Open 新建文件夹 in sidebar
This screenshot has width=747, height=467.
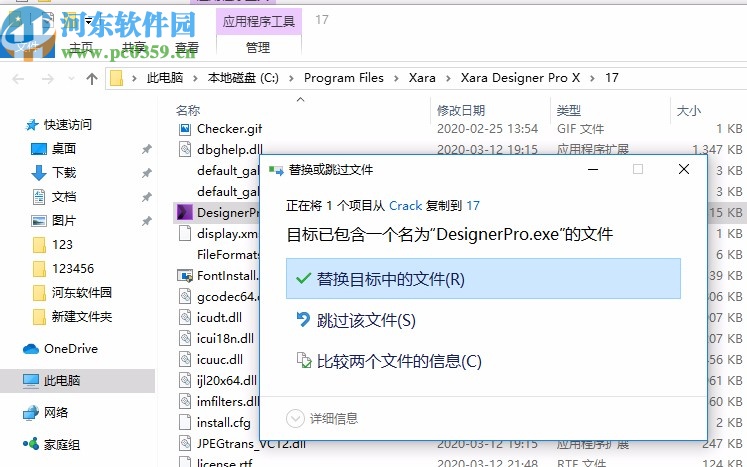[81, 316]
